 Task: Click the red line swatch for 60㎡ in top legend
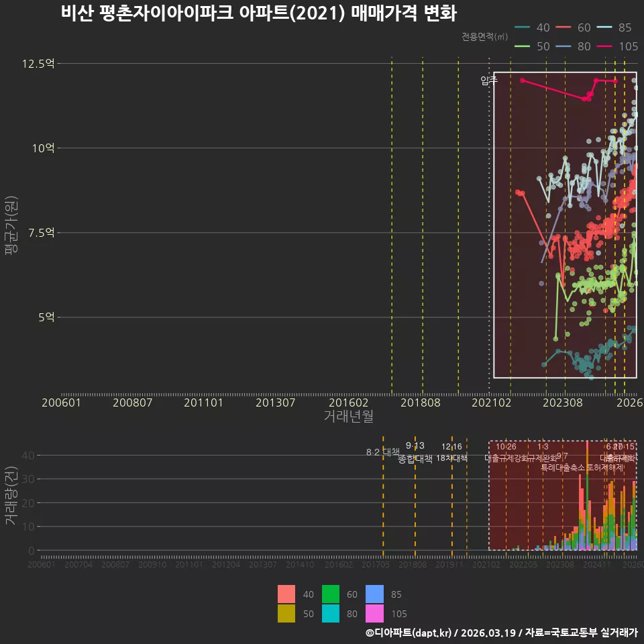[x=563, y=28]
